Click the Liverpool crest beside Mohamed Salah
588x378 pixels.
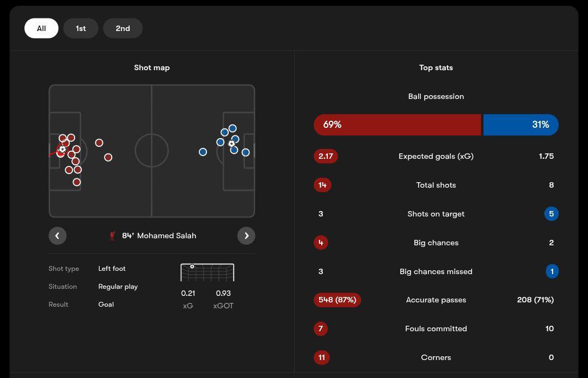tap(113, 236)
